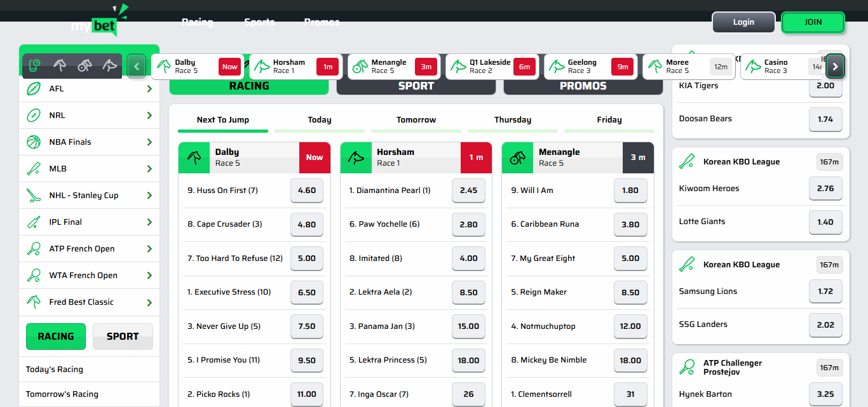
Task: Expand the NHL - Stanley Cup chevron
Action: [149, 196]
